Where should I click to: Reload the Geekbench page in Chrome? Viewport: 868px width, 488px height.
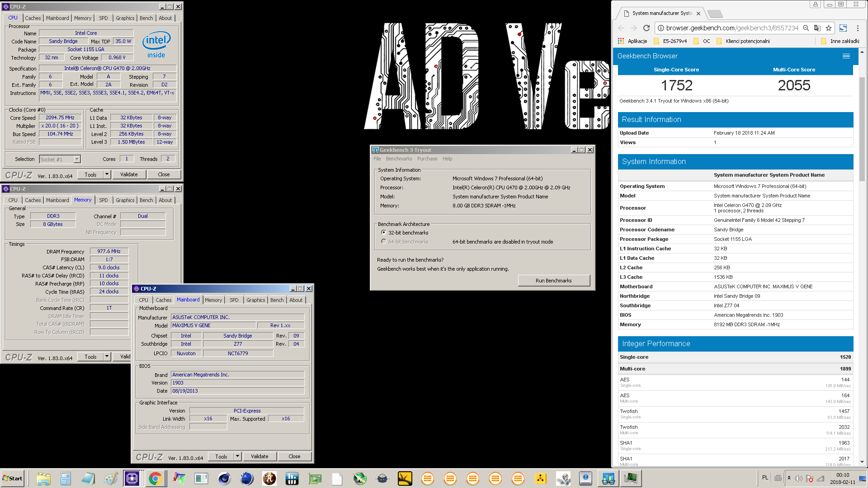tap(646, 28)
